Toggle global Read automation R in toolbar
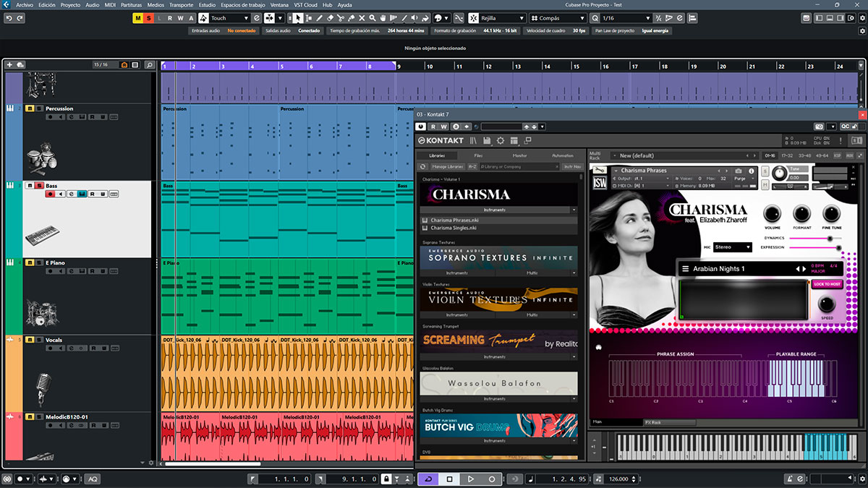868x488 pixels. pos(169,17)
